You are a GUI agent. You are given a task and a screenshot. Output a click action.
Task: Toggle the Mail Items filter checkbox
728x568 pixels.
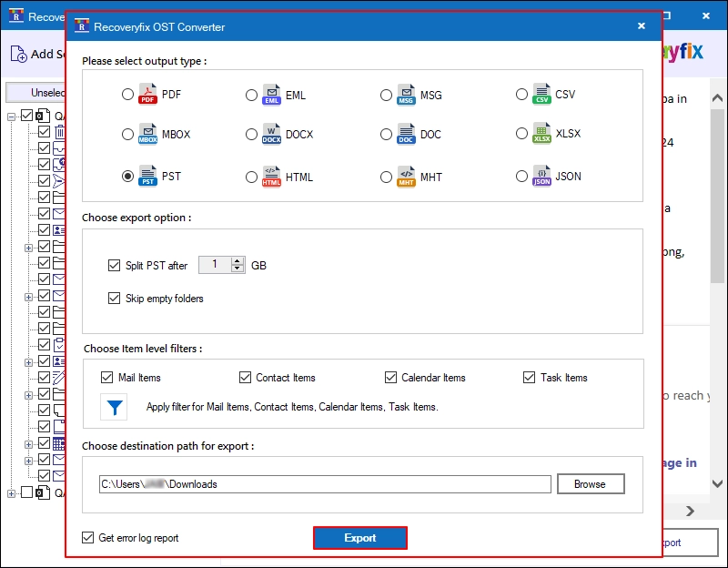(x=106, y=377)
